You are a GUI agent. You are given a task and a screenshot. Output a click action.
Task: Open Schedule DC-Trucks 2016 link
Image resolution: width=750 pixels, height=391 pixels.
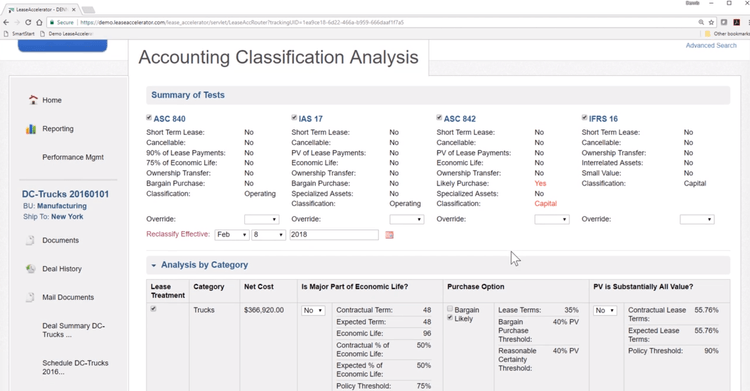tap(75, 367)
